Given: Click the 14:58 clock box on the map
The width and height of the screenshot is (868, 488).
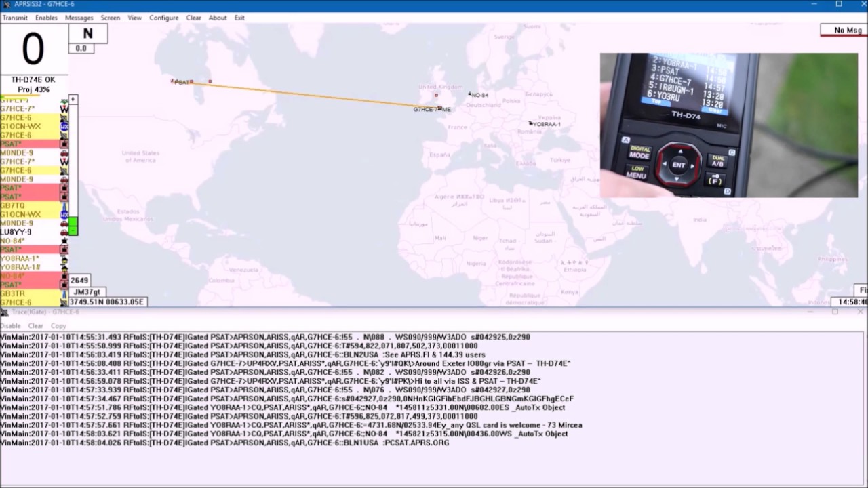Looking at the screenshot, I should coord(850,302).
